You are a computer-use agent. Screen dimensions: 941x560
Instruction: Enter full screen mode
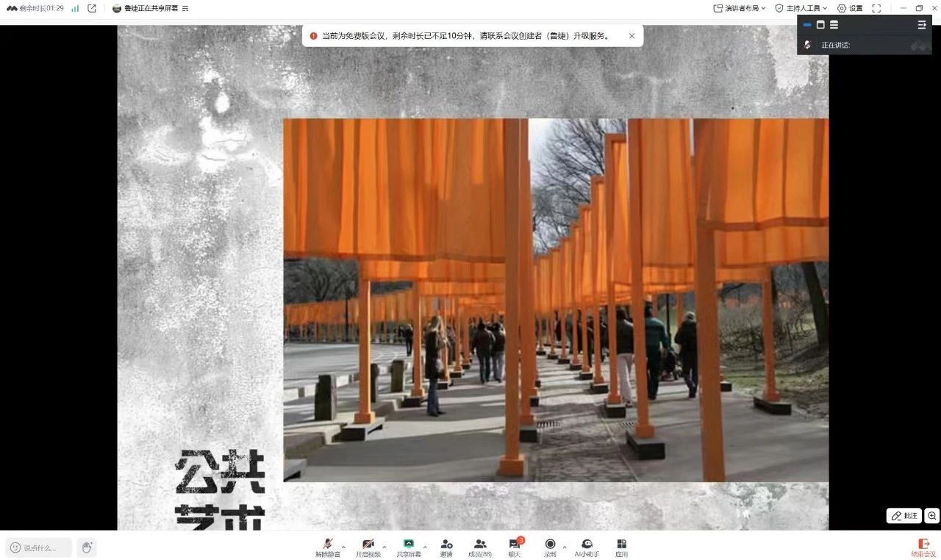pyautogui.click(x=876, y=8)
